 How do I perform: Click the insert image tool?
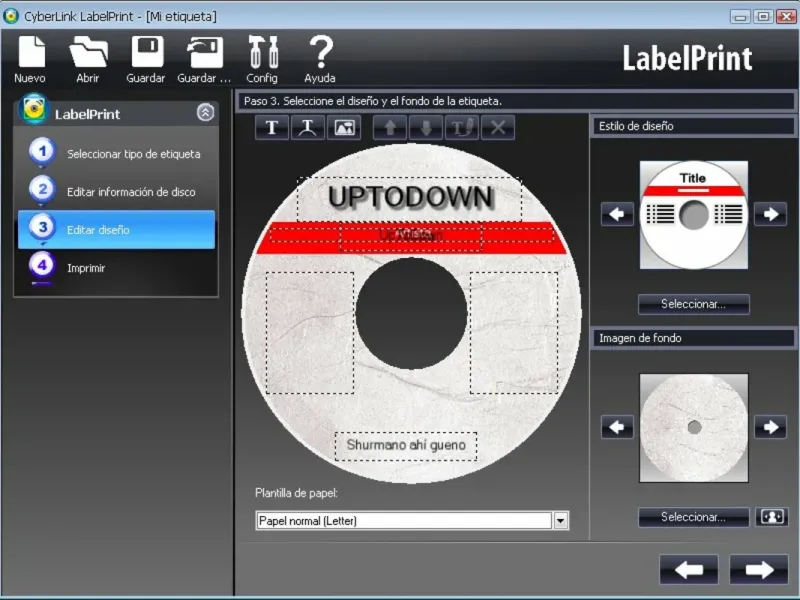click(x=344, y=128)
